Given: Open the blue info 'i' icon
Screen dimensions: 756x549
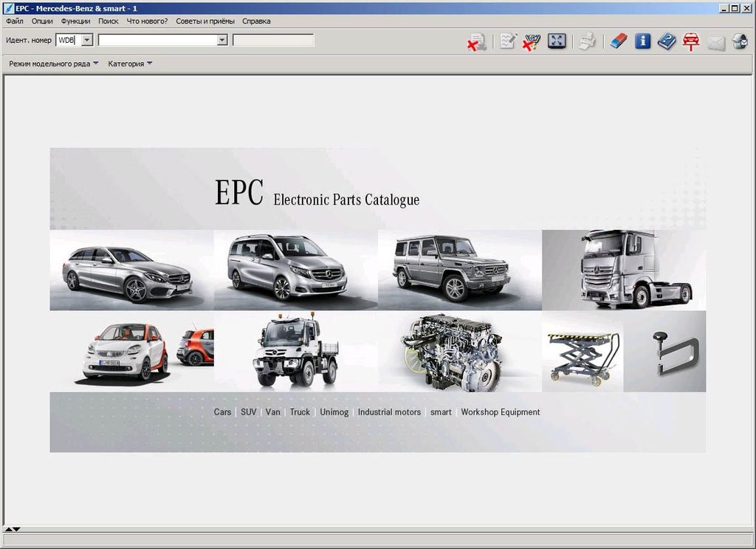Looking at the screenshot, I should [x=643, y=41].
